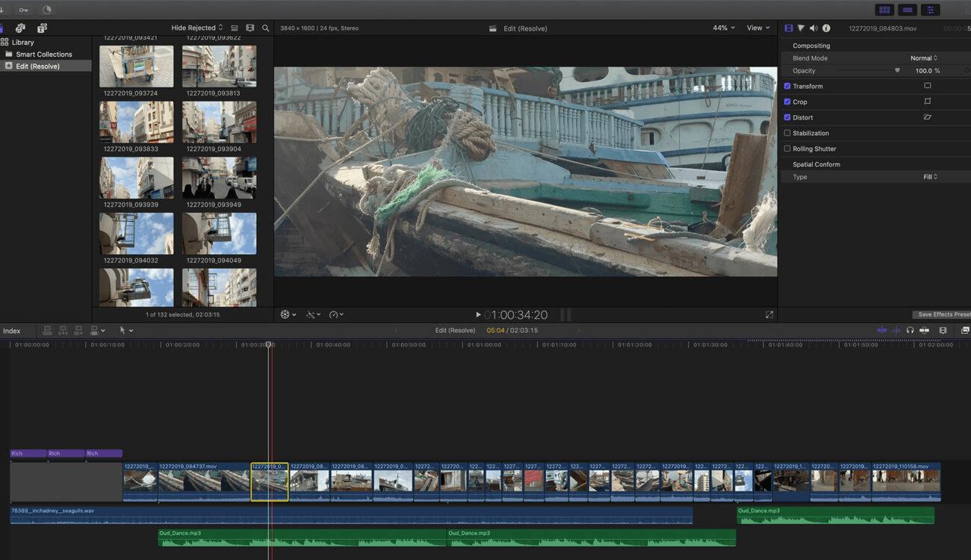Enable the Stabilization checkbox

(787, 133)
